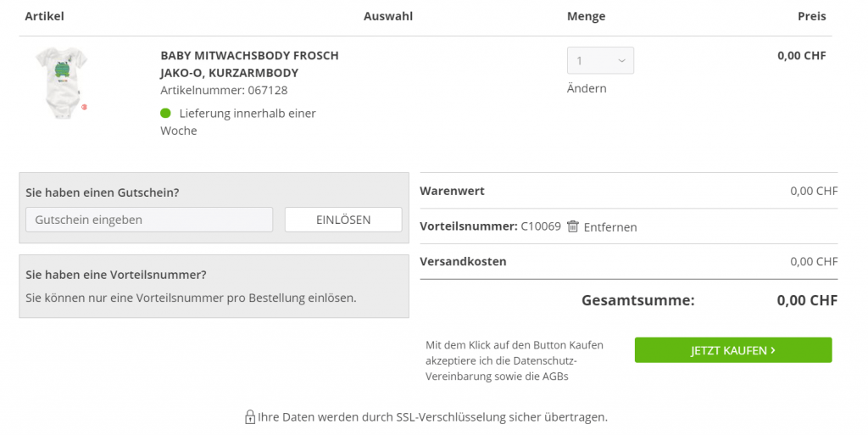This screenshot has height=435, width=868.
Task: Click the green delivery status dot
Action: 165,113
